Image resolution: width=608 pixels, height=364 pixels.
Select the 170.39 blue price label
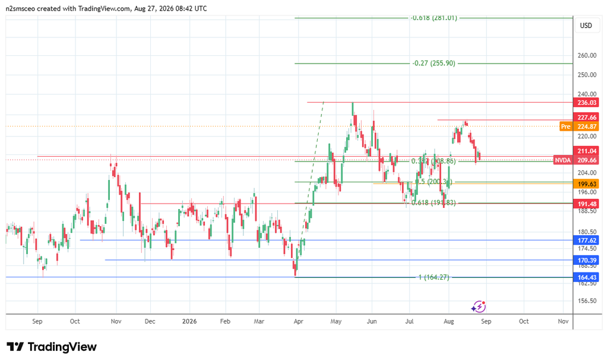(x=586, y=260)
